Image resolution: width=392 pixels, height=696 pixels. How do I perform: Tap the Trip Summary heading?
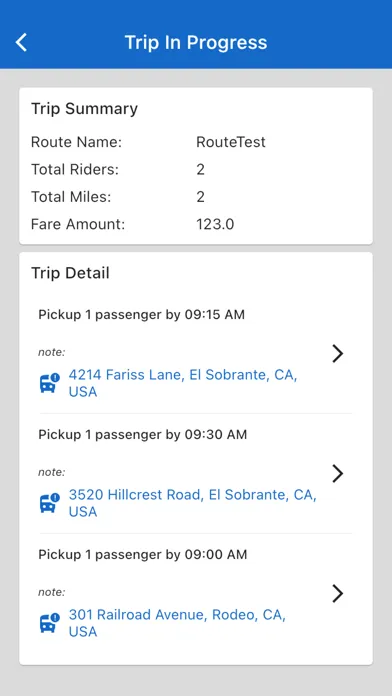pyautogui.click(x=84, y=109)
